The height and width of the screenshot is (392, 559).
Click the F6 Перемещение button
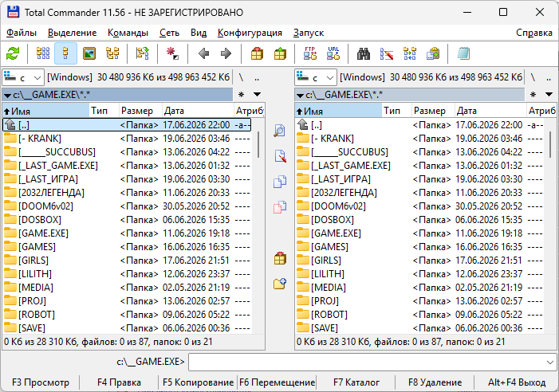pyautogui.click(x=278, y=382)
